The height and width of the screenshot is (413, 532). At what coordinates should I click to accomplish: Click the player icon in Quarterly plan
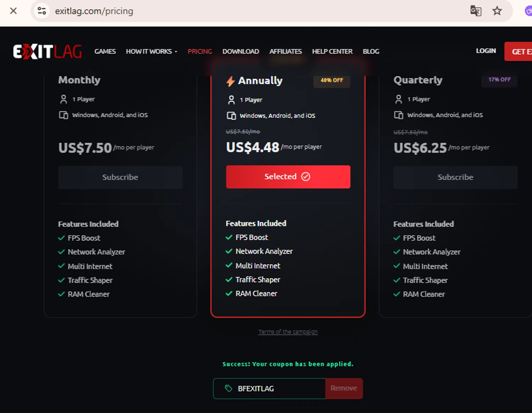tap(399, 99)
